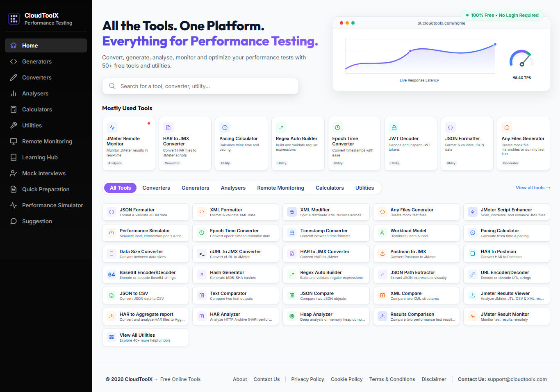Click the Regex Auto Builder card icon
The image size is (560, 392).
pos(281,127)
